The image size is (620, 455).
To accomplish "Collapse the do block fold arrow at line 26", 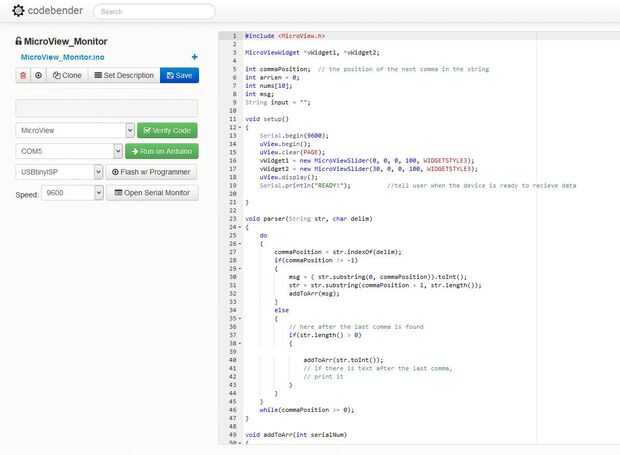I will tap(240, 244).
